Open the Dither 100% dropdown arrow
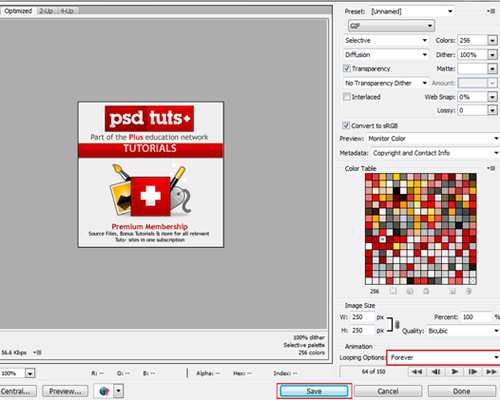Image resolution: width=500 pixels, height=400 pixels. [x=492, y=55]
